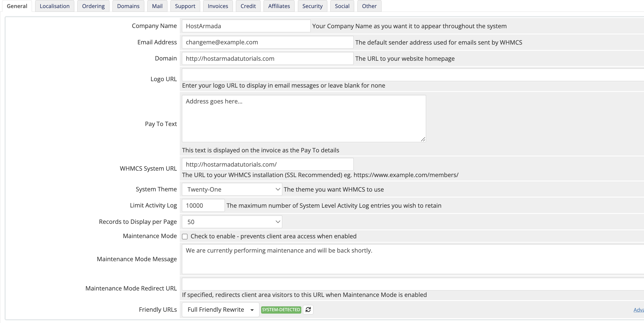Expand the Full Friendly Rewrite dropdown
The width and height of the screenshot is (644, 323).
click(221, 310)
